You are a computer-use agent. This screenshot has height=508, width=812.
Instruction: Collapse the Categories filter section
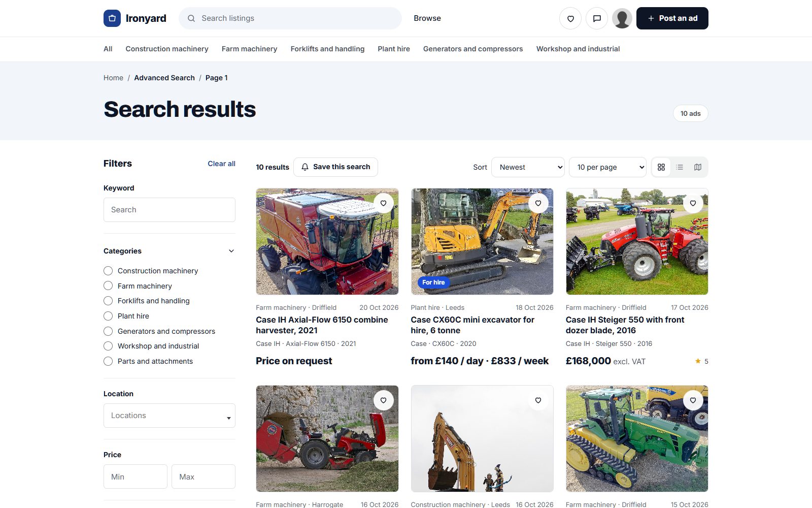[x=231, y=251]
